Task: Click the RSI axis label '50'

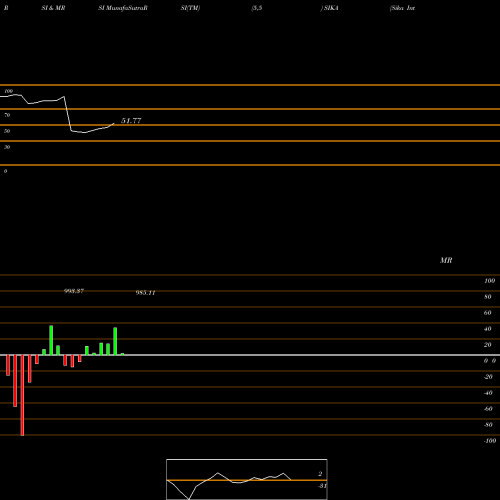Action: [7, 131]
